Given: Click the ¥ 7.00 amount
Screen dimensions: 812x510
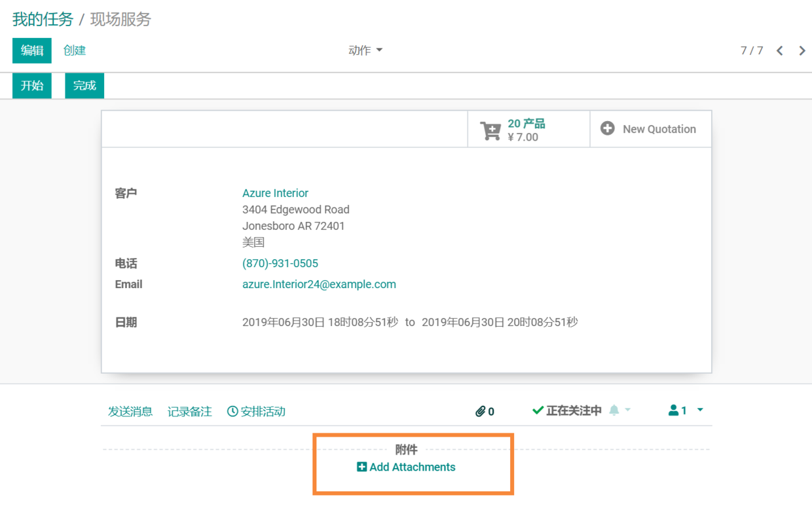Looking at the screenshot, I should (x=523, y=137).
